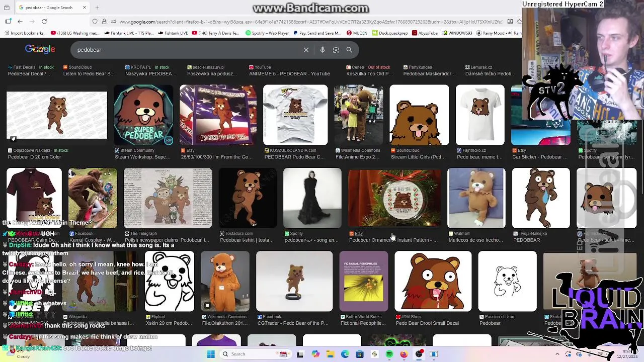
Task: Open Microsoft Store from the taskbar
Action: tap(359, 354)
